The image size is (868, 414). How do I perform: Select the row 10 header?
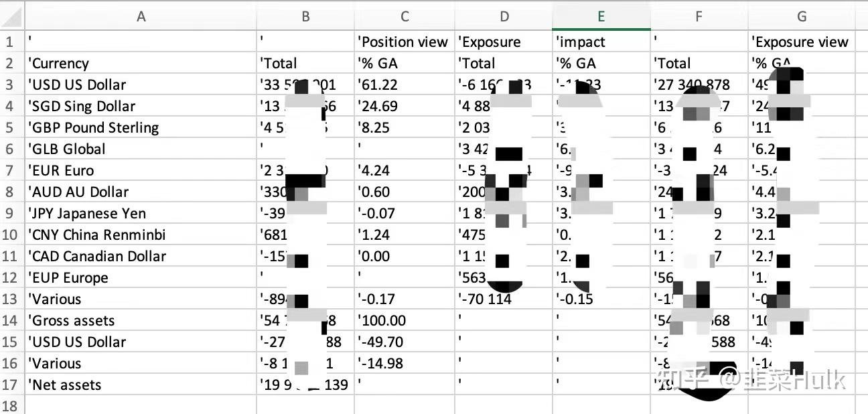(x=12, y=234)
